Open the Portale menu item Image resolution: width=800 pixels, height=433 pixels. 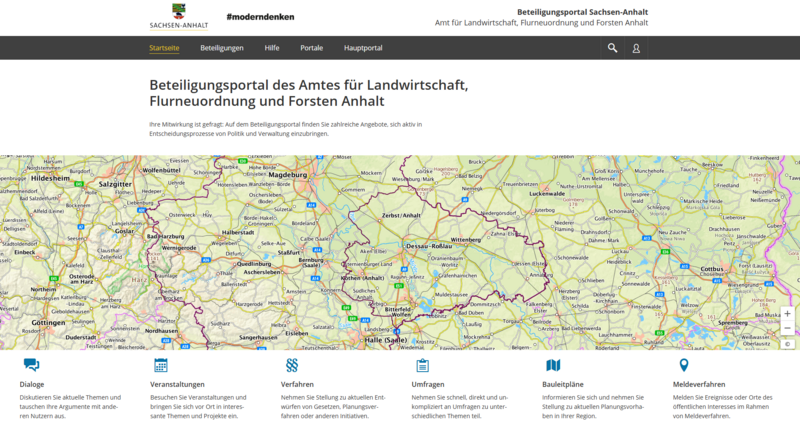click(312, 48)
